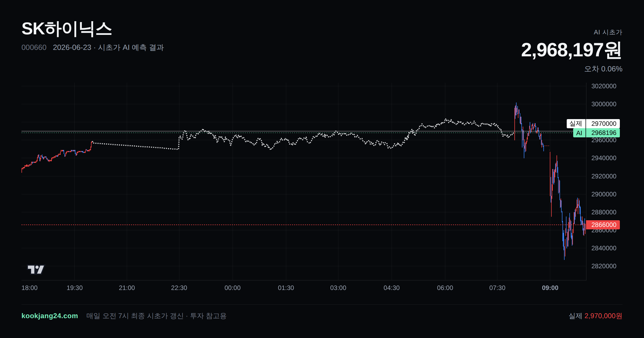Click the 21:00 time axis label
This screenshot has width=644, height=338.
[127, 288]
